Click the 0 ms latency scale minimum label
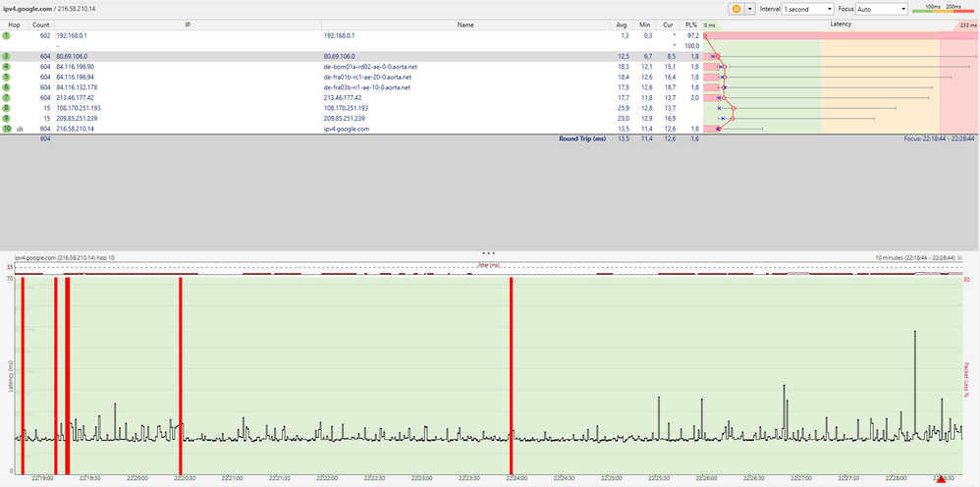 click(x=711, y=25)
